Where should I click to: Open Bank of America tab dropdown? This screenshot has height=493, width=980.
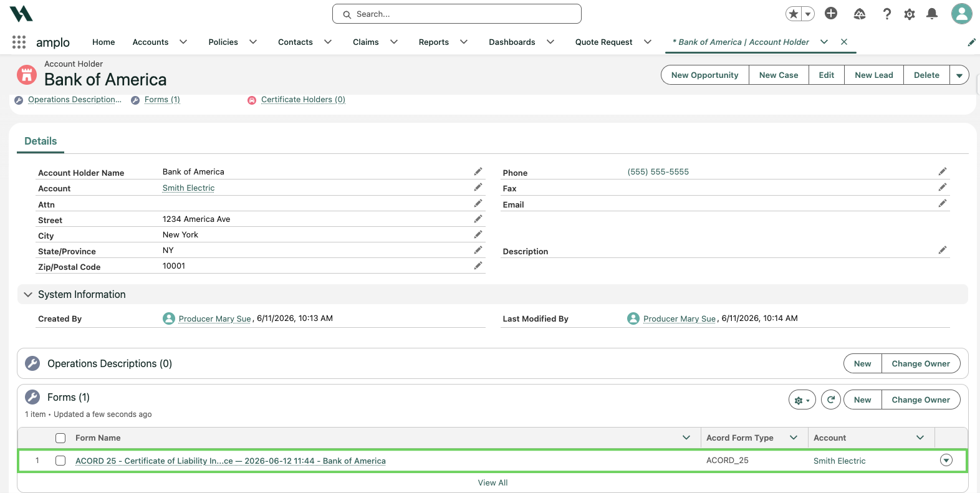click(824, 42)
